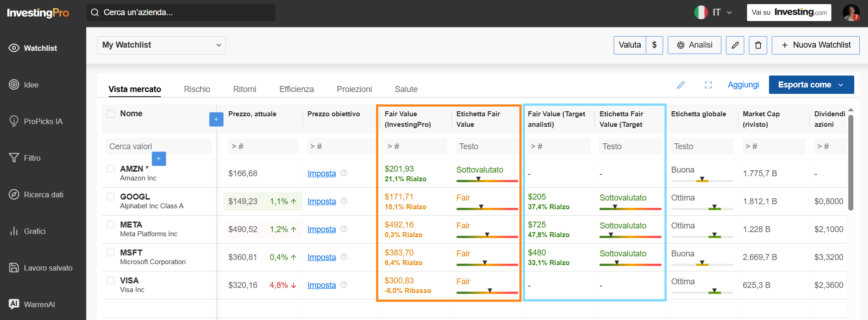Viewport: 868px width, 320px height.
Task: Switch to the Salute tab
Action: pos(407,89)
